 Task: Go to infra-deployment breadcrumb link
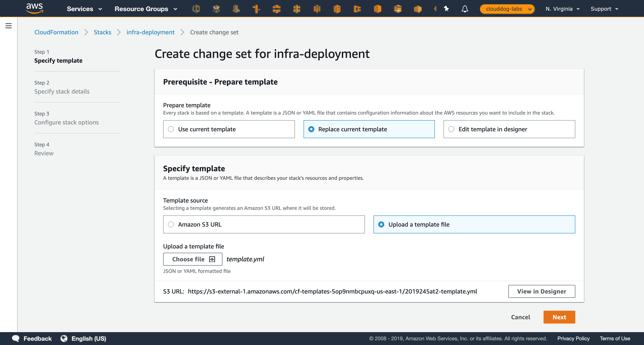click(150, 32)
